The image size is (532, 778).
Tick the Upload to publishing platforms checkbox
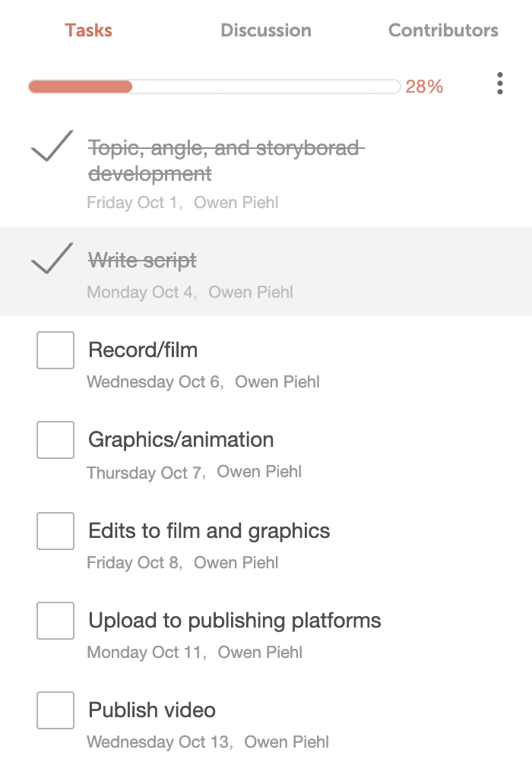point(55,620)
